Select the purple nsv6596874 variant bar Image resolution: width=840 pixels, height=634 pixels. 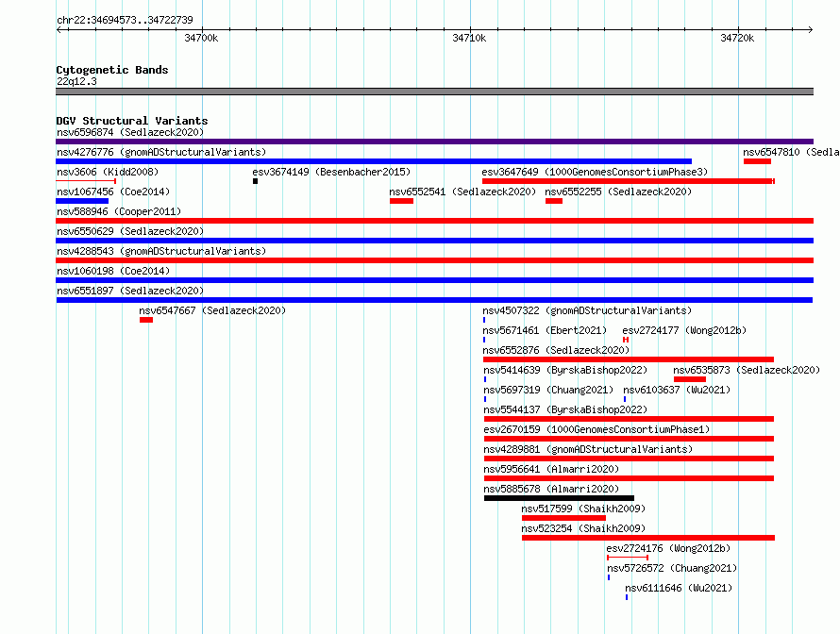point(434,142)
